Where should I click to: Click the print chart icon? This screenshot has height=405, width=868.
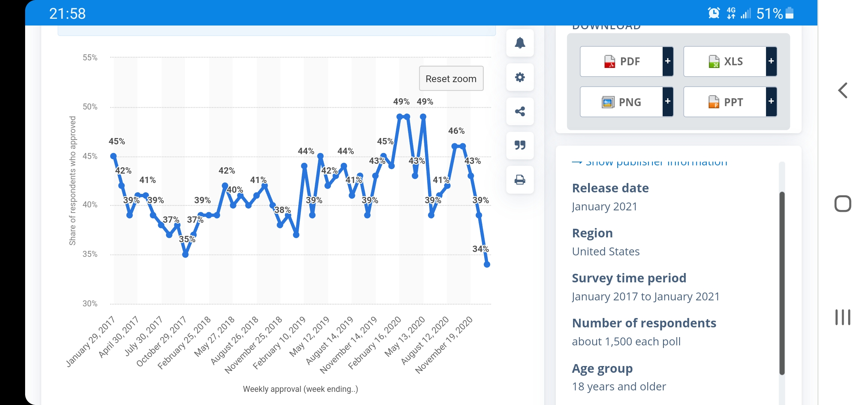(520, 180)
